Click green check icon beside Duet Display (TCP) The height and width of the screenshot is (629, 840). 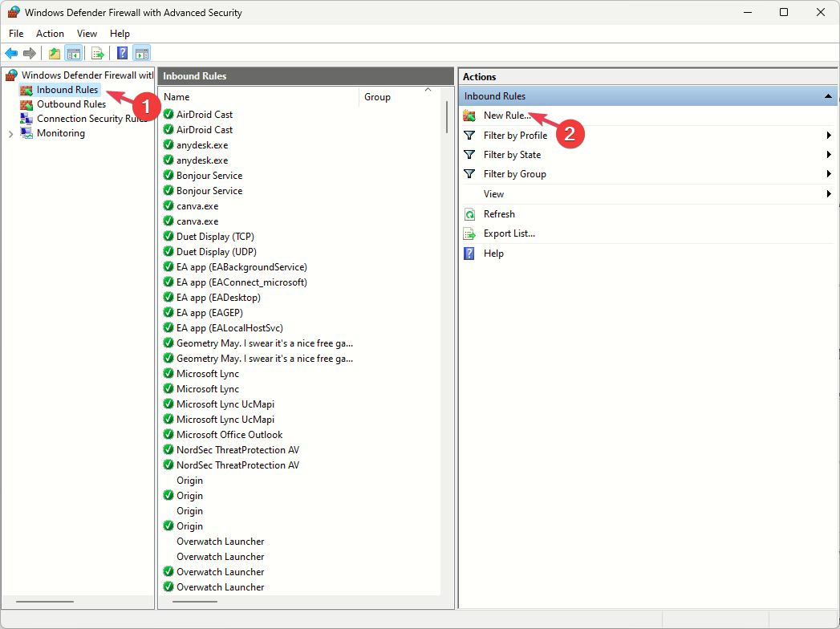click(168, 236)
